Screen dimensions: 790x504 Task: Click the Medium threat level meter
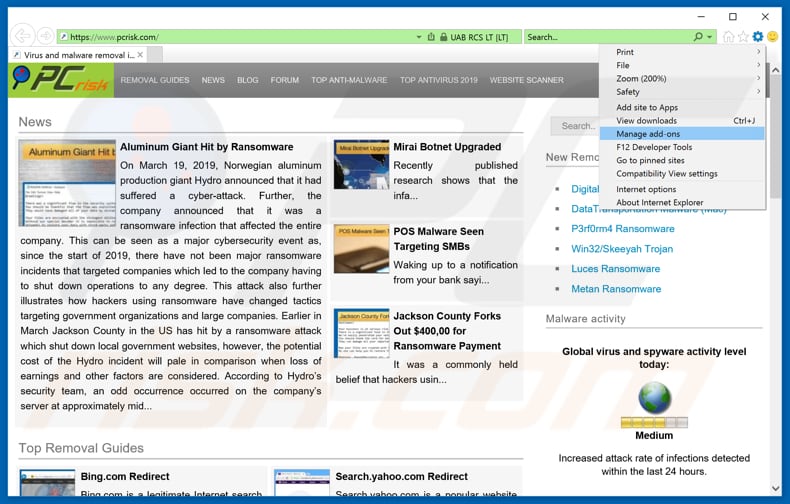tap(654, 422)
